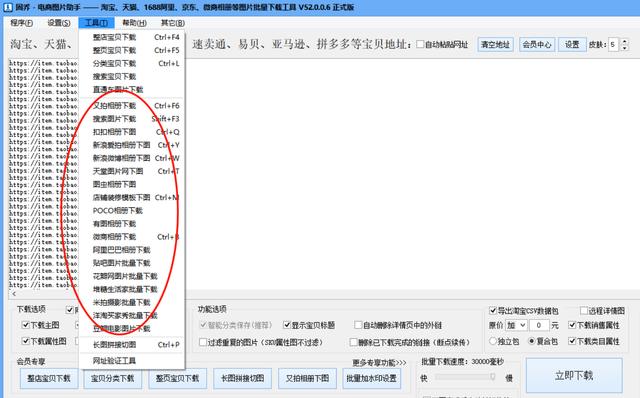Screen dimensions: 640x398
Task: Click the 原价 amount input field
Action: point(539,325)
